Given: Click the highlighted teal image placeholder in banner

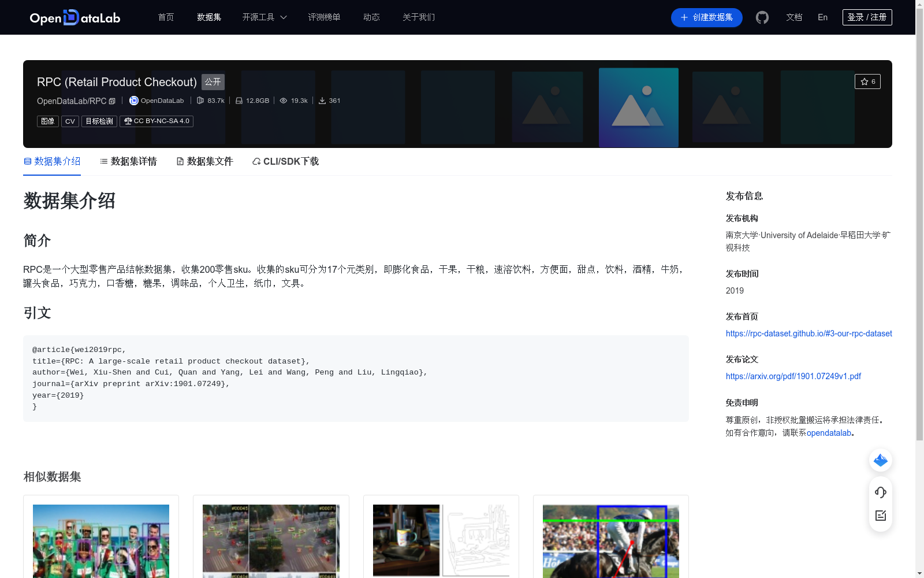Looking at the screenshot, I should tap(639, 108).
